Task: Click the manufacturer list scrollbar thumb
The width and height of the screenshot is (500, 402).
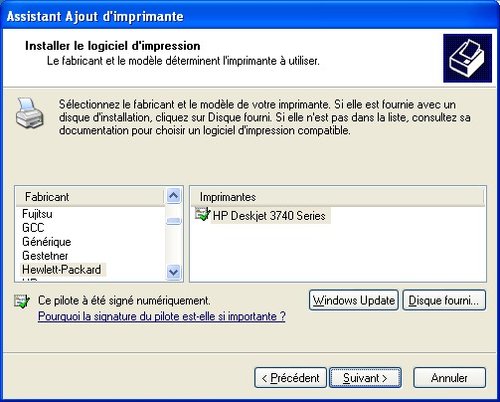Action: pos(174,221)
